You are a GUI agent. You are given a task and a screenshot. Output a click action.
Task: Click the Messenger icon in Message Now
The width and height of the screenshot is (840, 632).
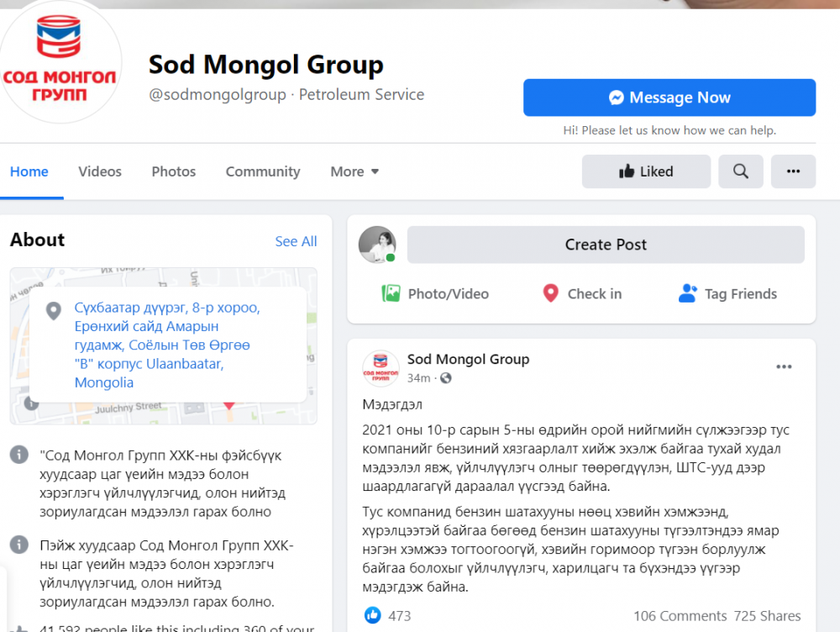(x=616, y=97)
